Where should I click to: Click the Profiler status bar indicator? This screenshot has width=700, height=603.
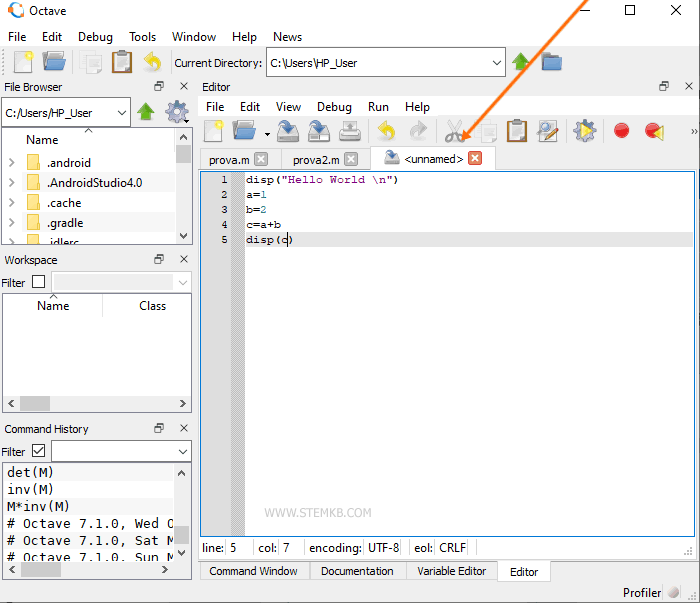(641, 593)
